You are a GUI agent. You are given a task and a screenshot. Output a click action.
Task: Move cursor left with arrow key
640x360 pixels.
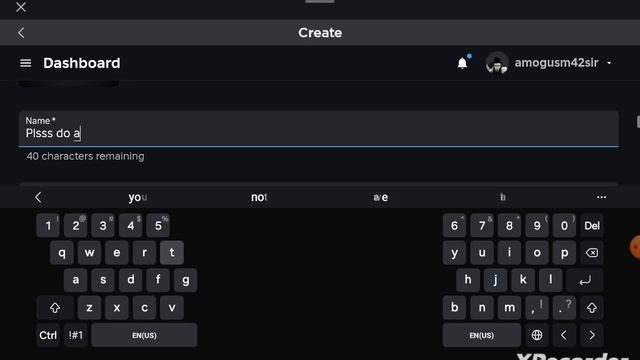point(564,335)
